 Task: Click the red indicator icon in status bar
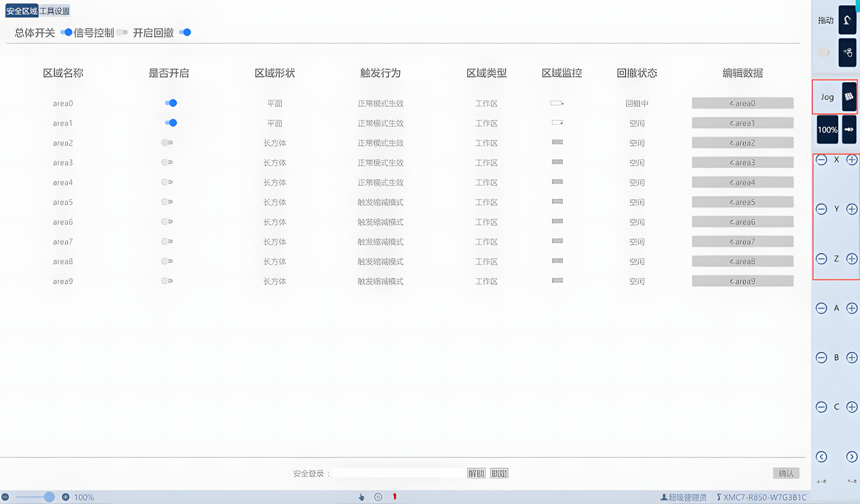[x=395, y=497]
